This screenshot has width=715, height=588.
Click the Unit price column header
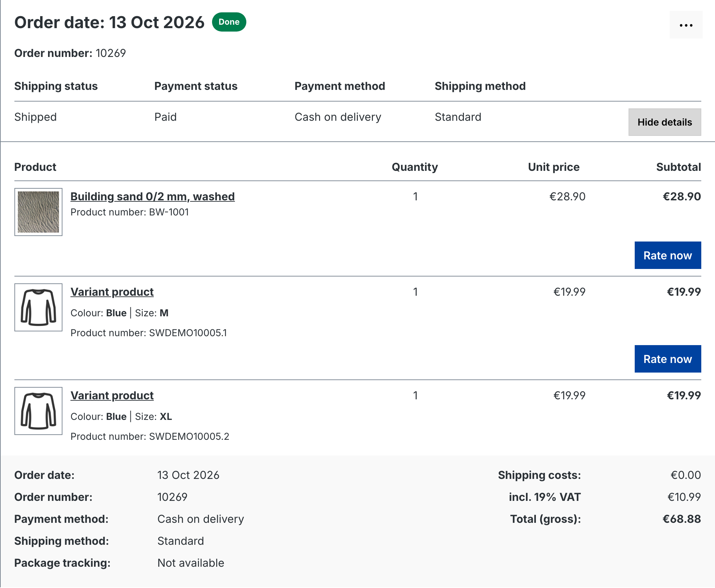[554, 167]
